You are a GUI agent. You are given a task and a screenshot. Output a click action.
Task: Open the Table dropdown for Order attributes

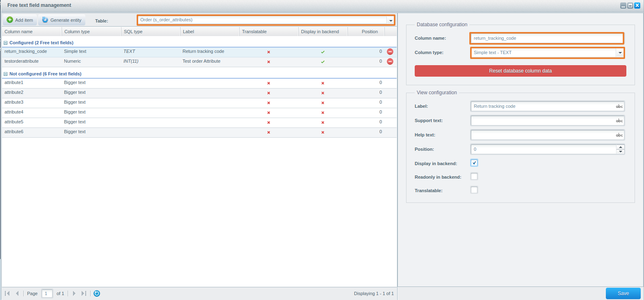[391, 20]
